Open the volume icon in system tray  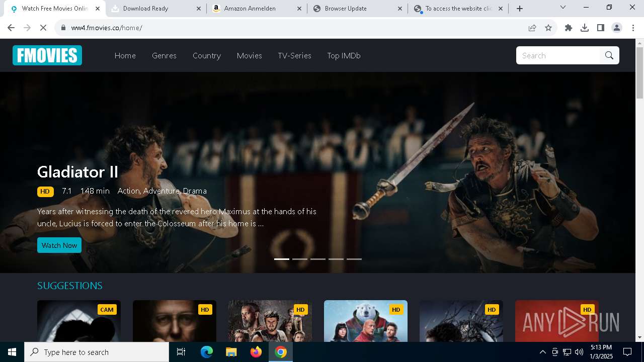579,352
